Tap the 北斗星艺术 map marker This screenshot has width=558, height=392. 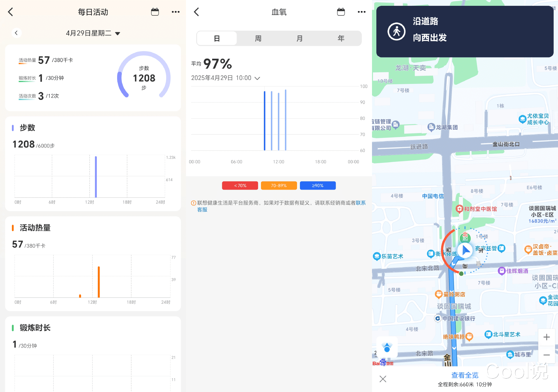coord(488,335)
